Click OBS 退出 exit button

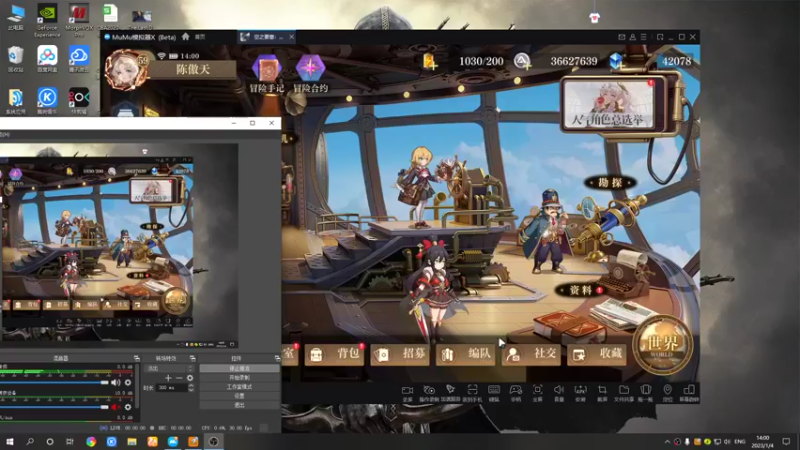click(x=239, y=405)
